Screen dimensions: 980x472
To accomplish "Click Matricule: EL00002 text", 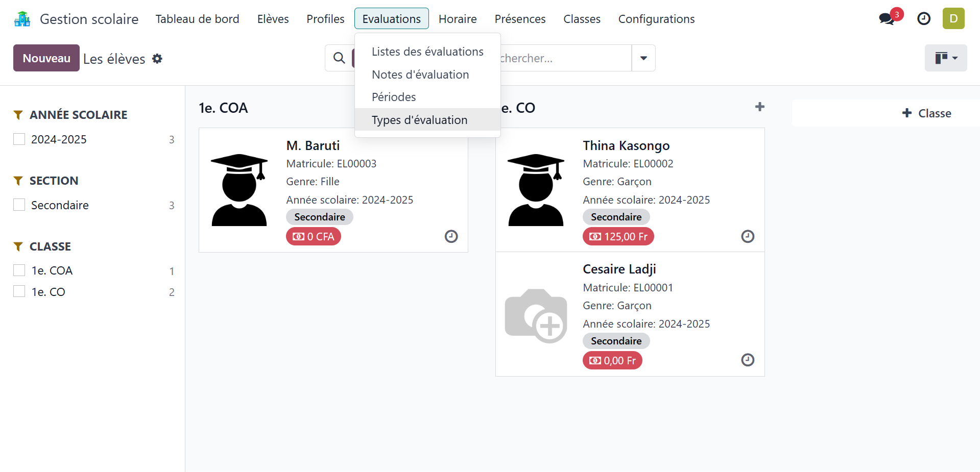I will (x=628, y=164).
